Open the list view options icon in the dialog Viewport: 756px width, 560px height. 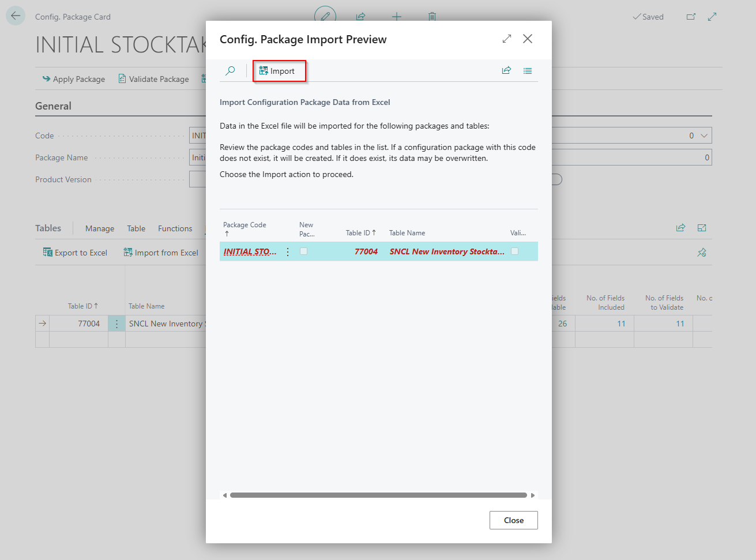(528, 71)
